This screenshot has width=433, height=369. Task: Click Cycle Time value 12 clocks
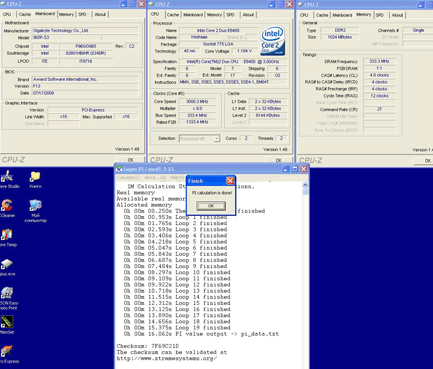tap(379, 96)
